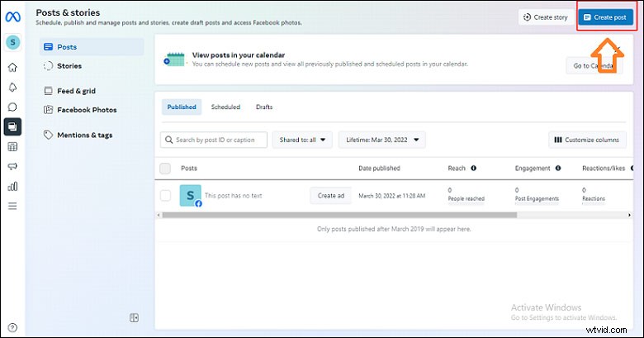This screenshot has width=644, height=338.
Task: Click the scrollbar left arrow
Action: (x=159, y=215)
